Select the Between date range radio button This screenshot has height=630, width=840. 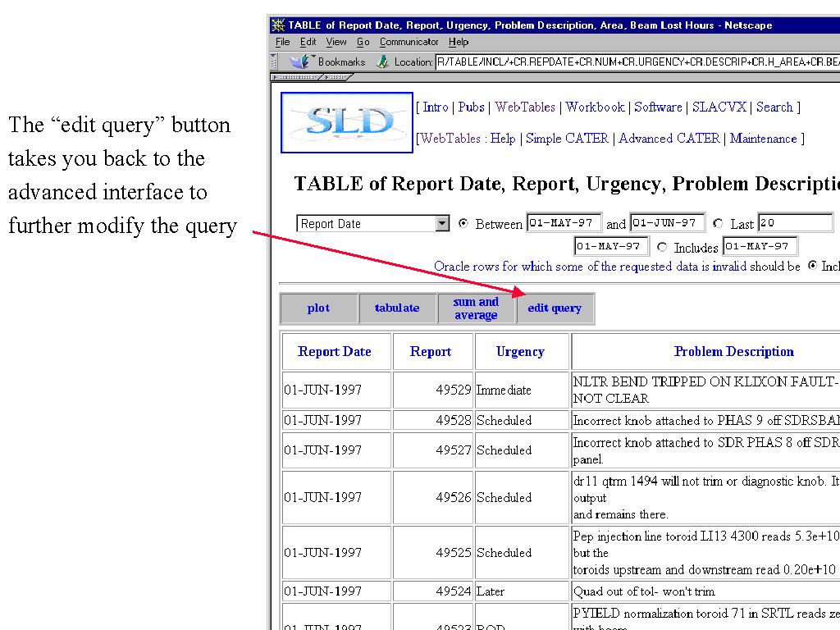click(463, 223)
